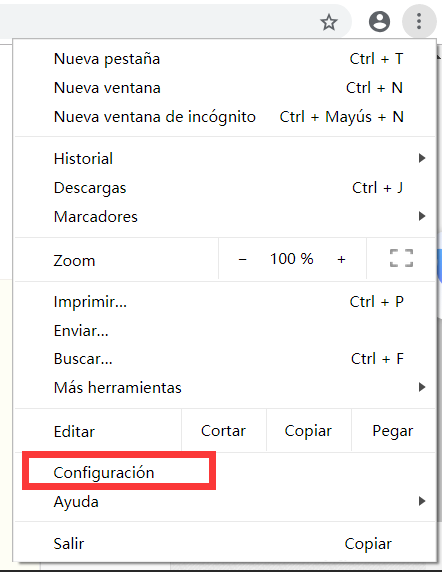Choose Buscar... menu entry
Image resolution: width=442 pixels, height=572 pixels.
225,359
